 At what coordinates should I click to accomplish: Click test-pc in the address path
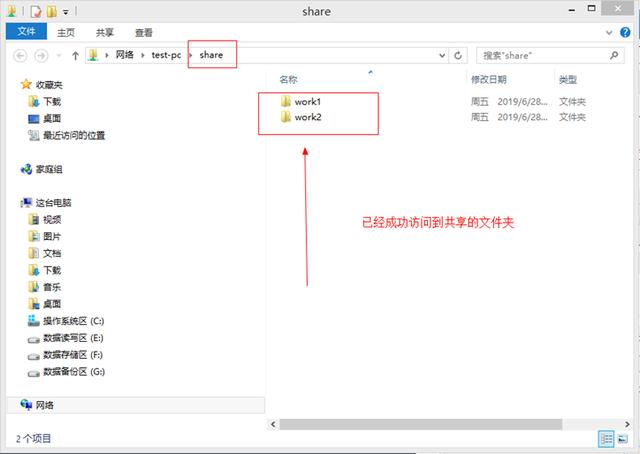tap(166, 55)
